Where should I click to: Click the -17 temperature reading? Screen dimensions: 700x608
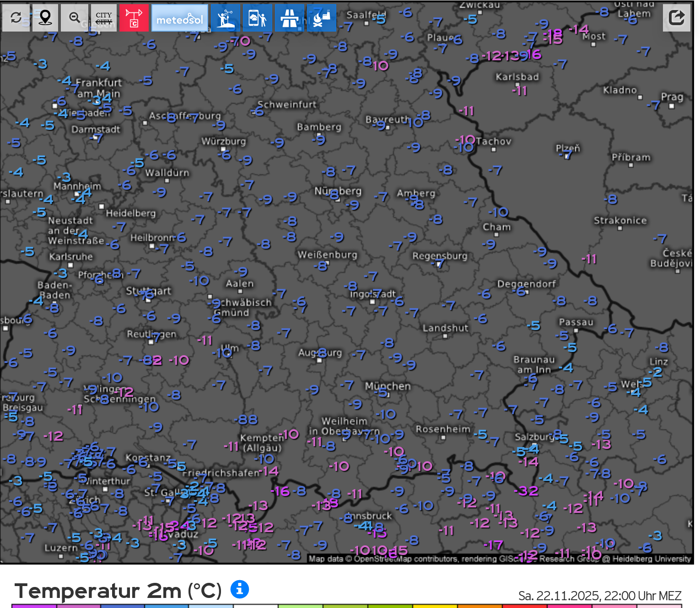pyautogui.click(x=493, y=545)
